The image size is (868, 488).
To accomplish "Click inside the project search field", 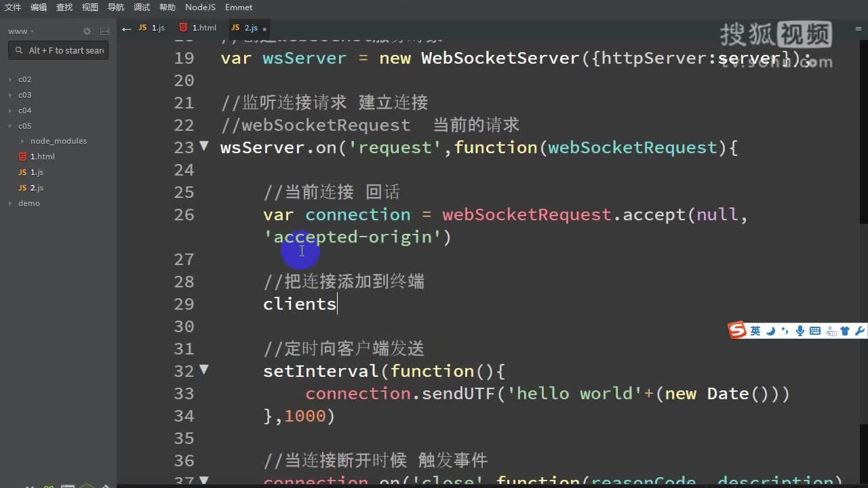I will [58, 50].
